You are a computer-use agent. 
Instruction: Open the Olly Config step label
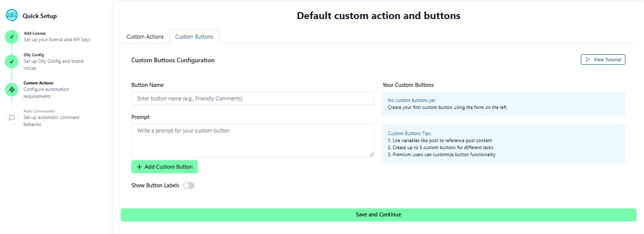pos(34,55)
